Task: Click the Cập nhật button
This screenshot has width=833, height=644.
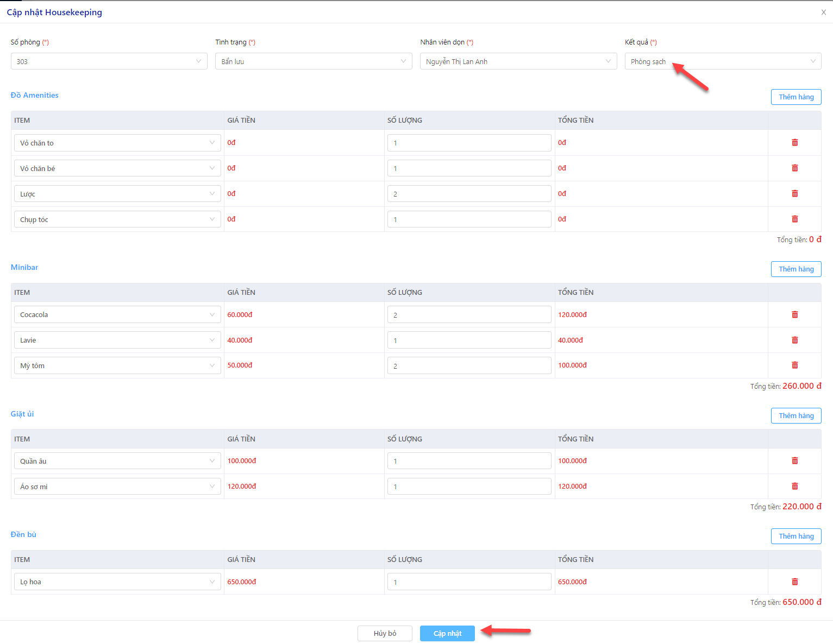Action: pos(447,633)
